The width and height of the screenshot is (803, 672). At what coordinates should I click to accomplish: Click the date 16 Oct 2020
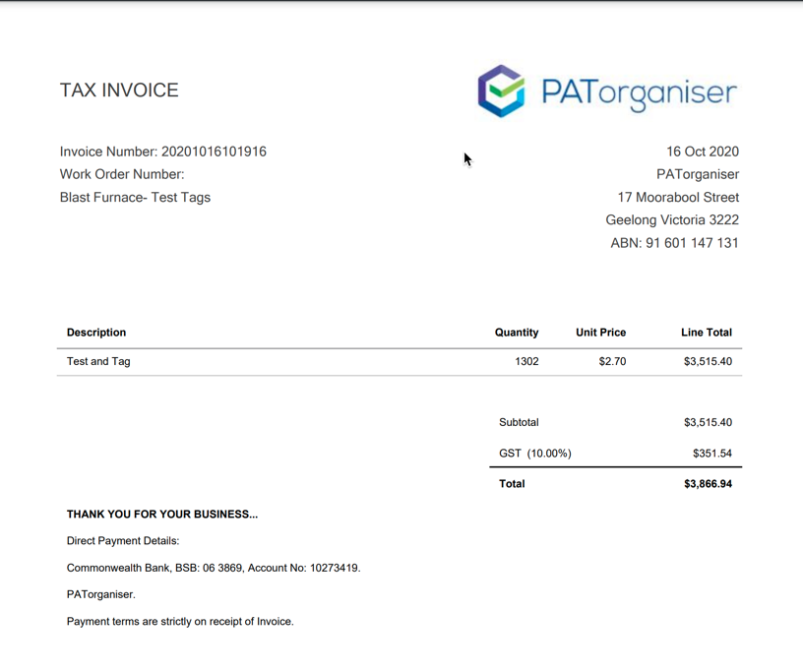coord(703,152)
